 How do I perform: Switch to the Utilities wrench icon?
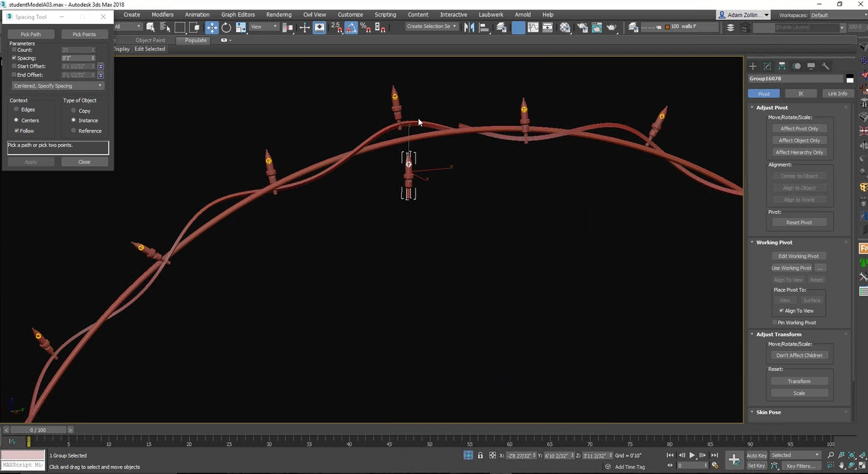point(825,66)
